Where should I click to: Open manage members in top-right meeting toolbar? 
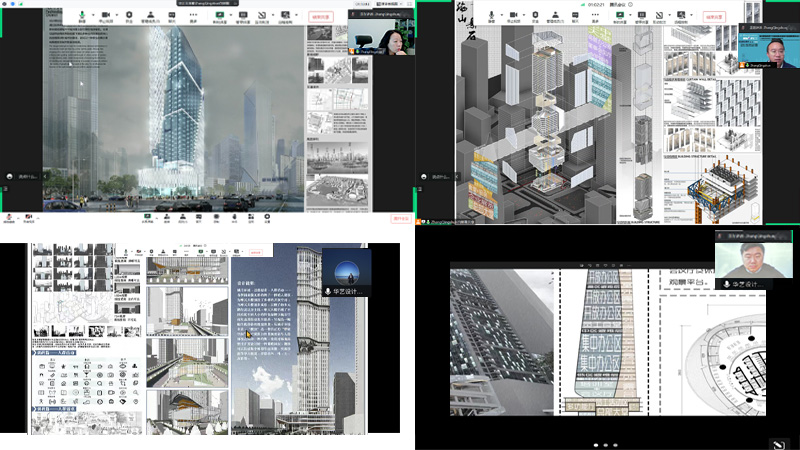coord(555,16)
